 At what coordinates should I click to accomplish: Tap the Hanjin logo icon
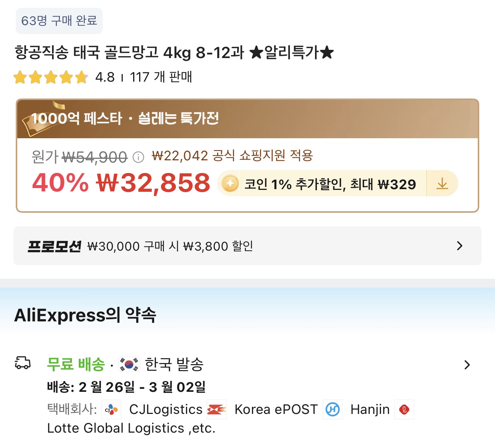(333, 409)
